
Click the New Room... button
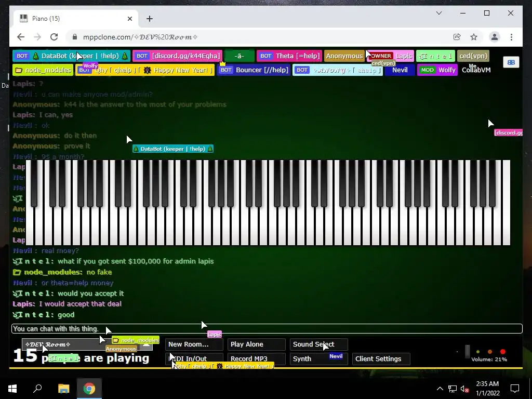coord(194,344)
